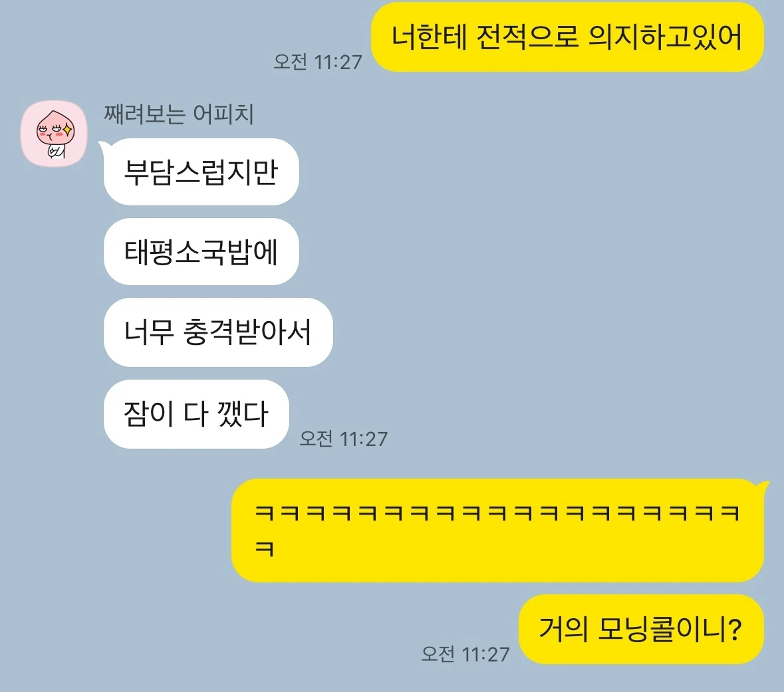Image resolution: width=784 pixels, height=692 pixels.
Task: Select the white bubble 부담스럽지만
Action: pyautogui.click(x=201, y=172)
